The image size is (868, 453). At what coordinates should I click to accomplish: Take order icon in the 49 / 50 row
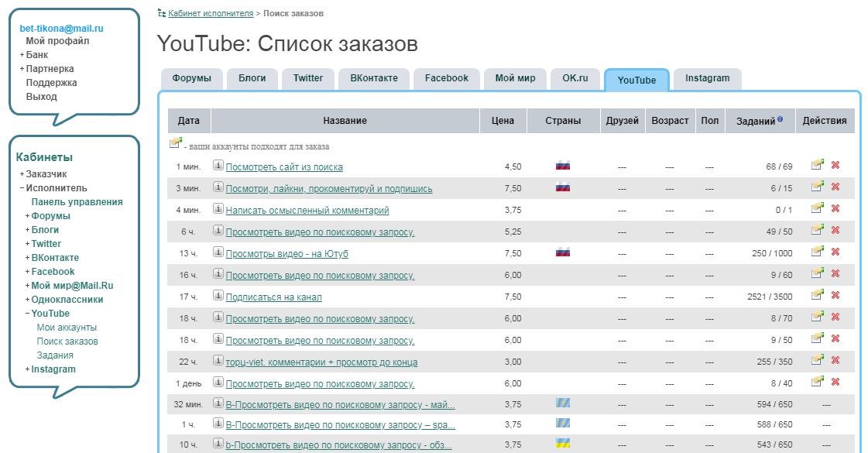817,229
